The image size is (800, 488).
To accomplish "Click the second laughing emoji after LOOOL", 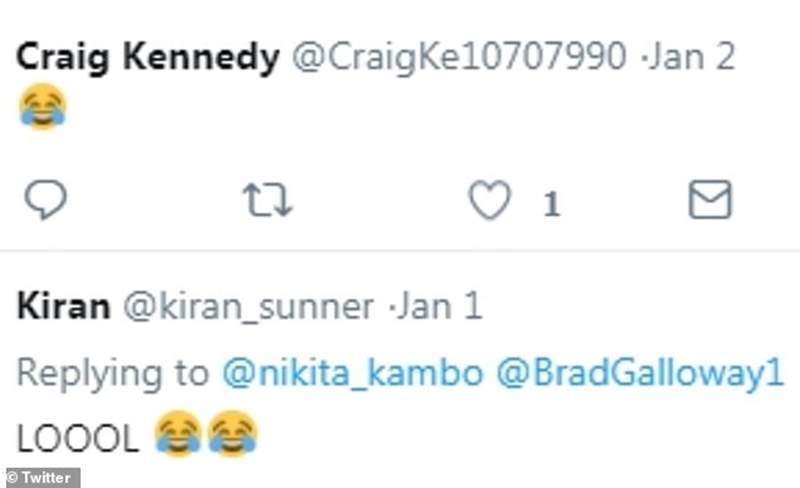I will [x=232, y=435].
